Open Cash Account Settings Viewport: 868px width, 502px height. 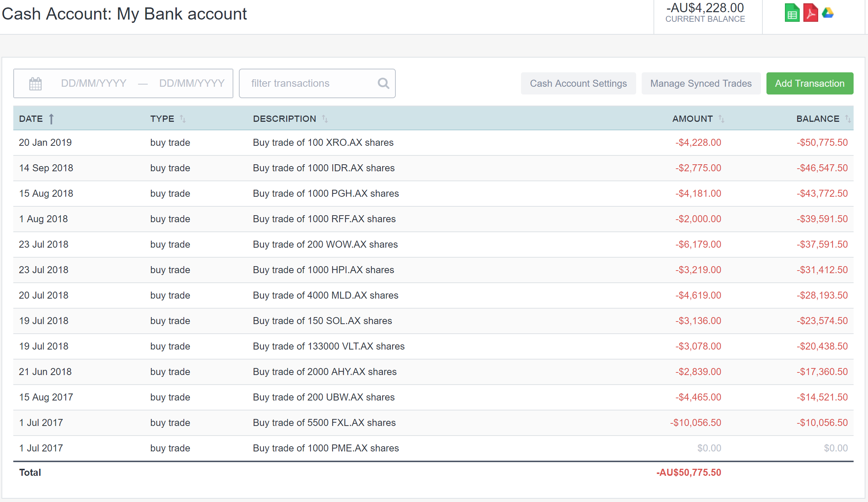click(578, 83)
